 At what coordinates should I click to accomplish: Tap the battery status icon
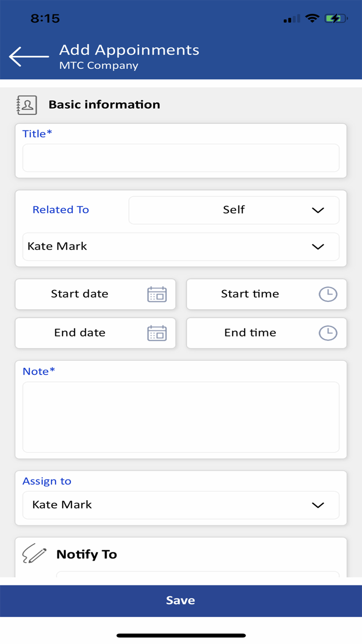coord(336,19)
